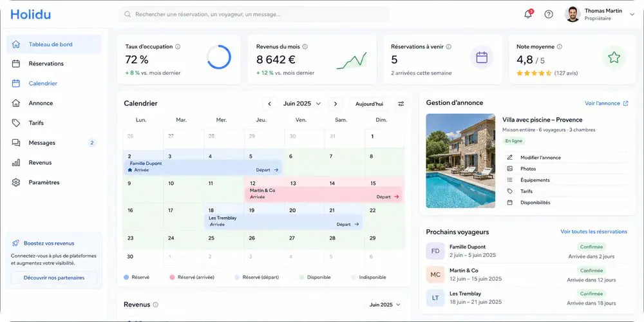Click the revenue trend line chart
The width and height of the screenshot is (644, 322).
point(352,61)
